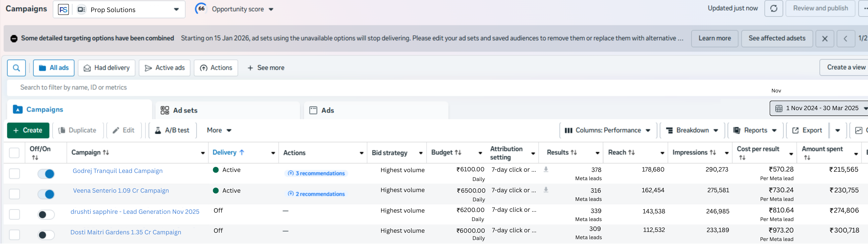Click the search magnifier icon button

(x=16, y=68)
